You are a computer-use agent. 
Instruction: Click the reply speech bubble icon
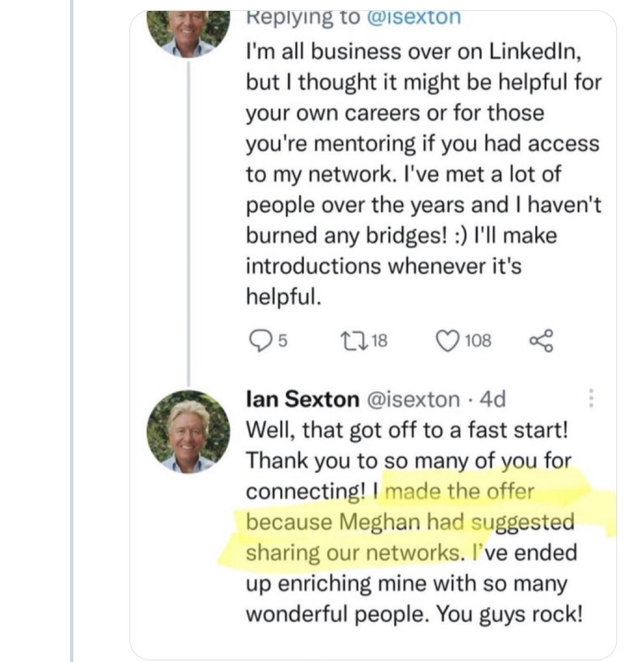[x=261, y=341]
